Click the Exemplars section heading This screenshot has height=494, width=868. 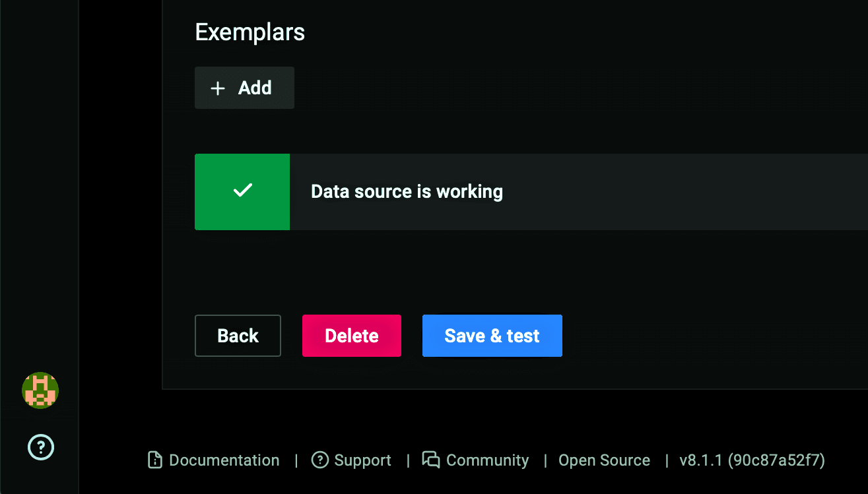[x=250, y=32]
